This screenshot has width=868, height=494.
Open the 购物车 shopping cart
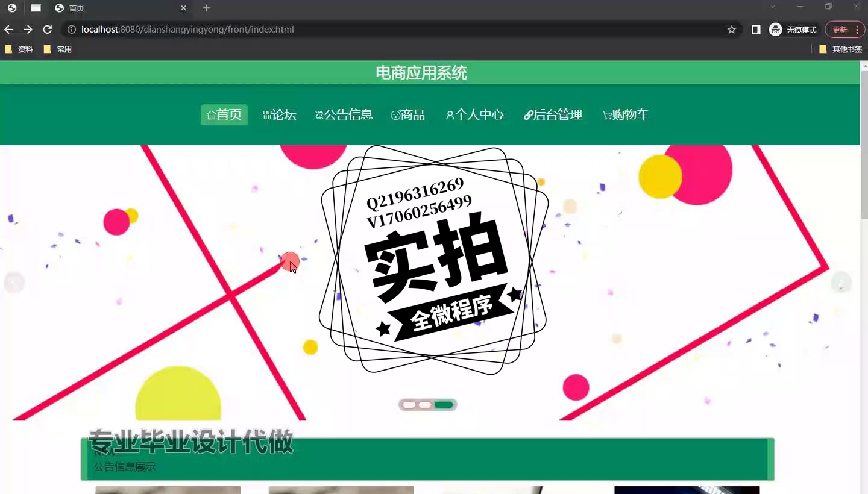pyautogui.click(x=626, y=115)
